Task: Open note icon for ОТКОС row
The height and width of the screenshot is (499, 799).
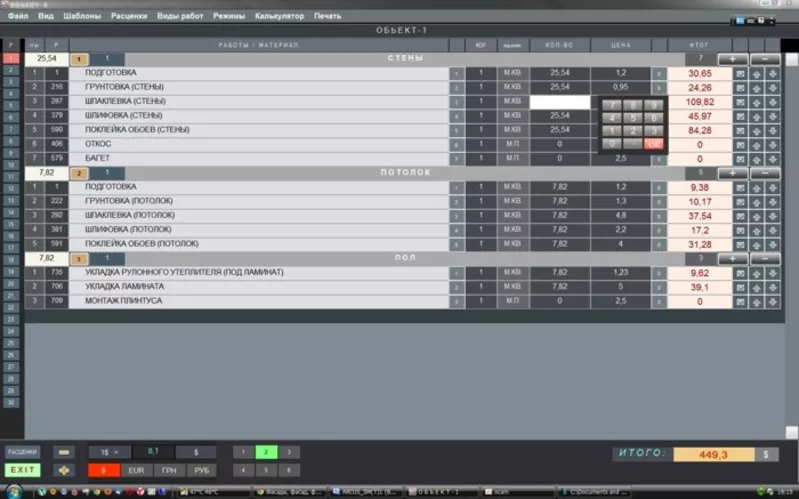Action: 740,145
